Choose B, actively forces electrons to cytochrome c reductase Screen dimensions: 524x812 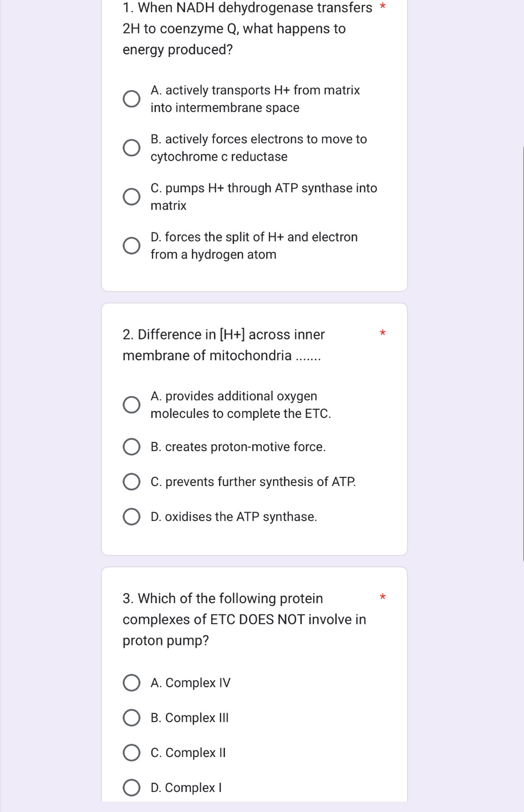click(131, 148)
